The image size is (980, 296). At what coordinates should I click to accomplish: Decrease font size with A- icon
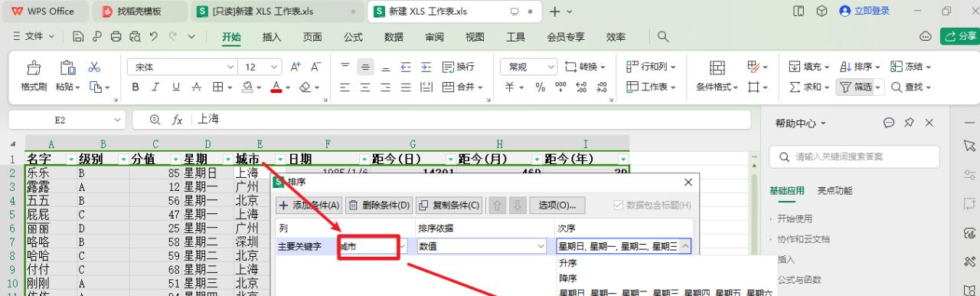coord(315,67)
